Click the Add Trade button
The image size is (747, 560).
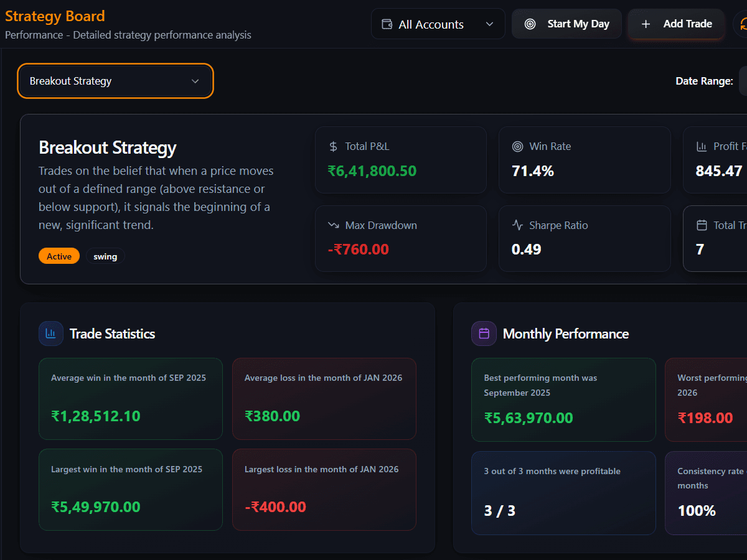[676, 24]
